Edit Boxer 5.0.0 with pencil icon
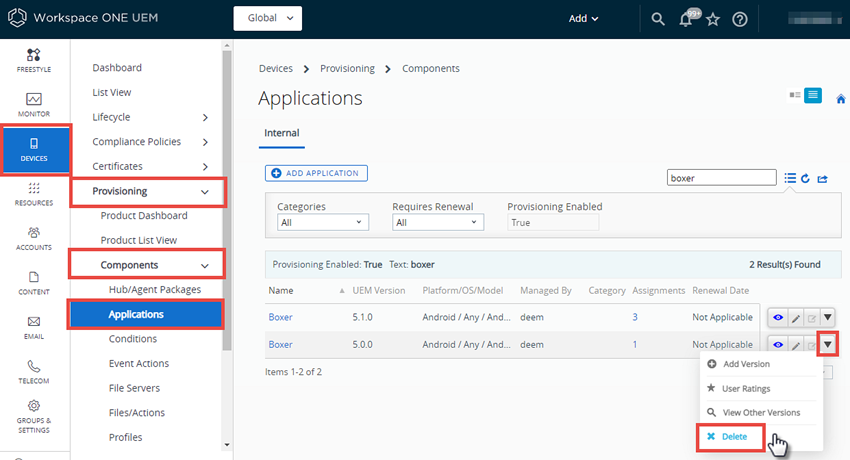Image resolution: width=850 pixels, height=460 pixels. (795, 345)
